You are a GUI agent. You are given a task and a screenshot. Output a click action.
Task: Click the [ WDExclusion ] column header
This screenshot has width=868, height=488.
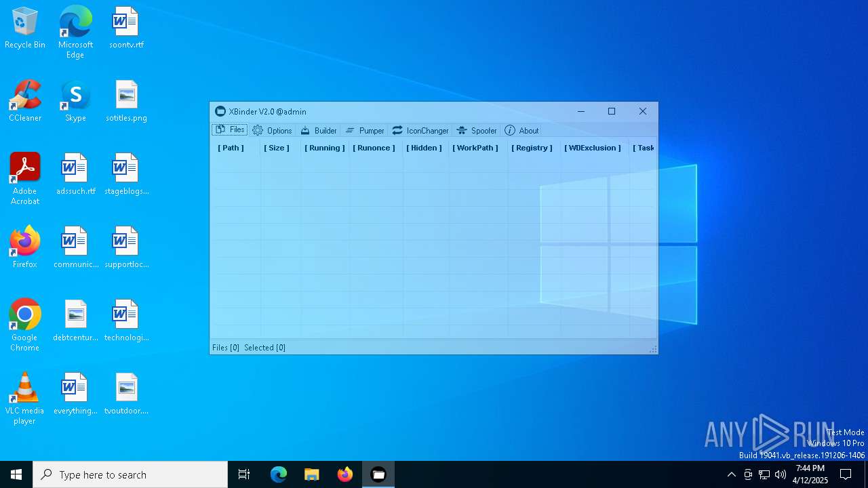(593, 148)
